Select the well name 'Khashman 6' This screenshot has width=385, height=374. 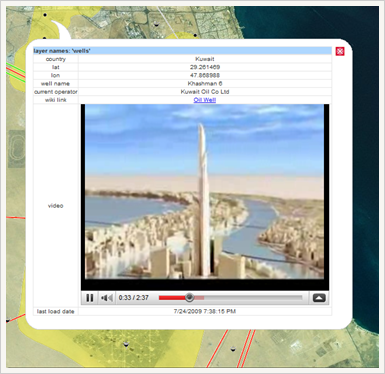click(x=205, y=83)
